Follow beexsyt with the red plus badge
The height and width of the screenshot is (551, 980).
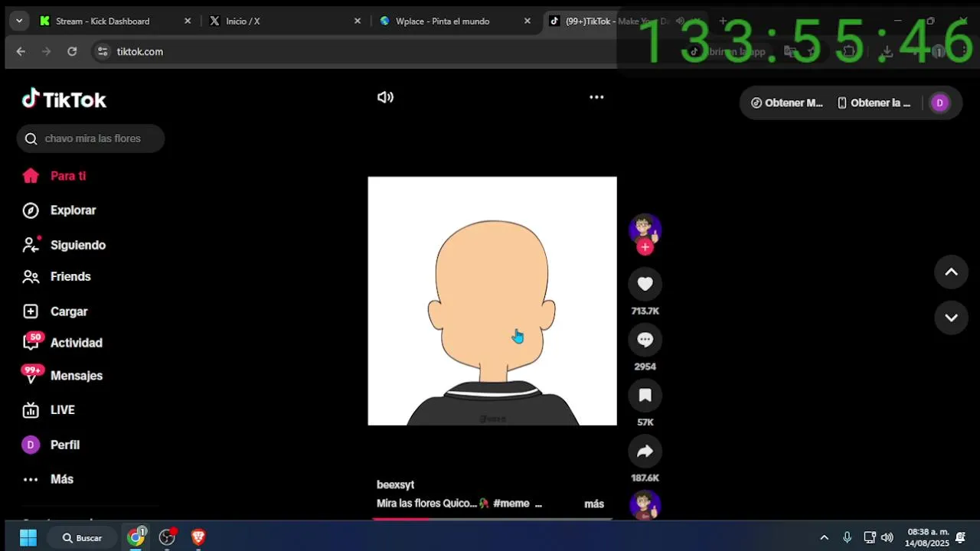[645, 247]
